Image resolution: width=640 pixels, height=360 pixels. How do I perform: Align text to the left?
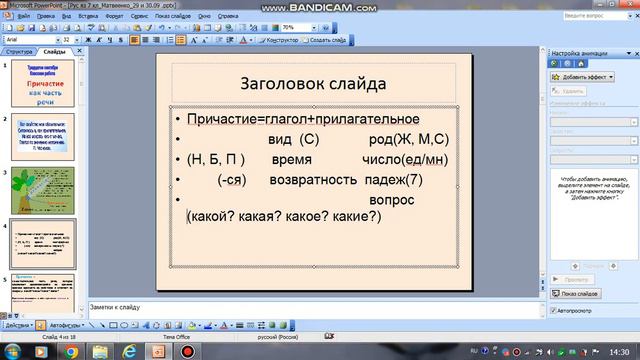point(134,40)
